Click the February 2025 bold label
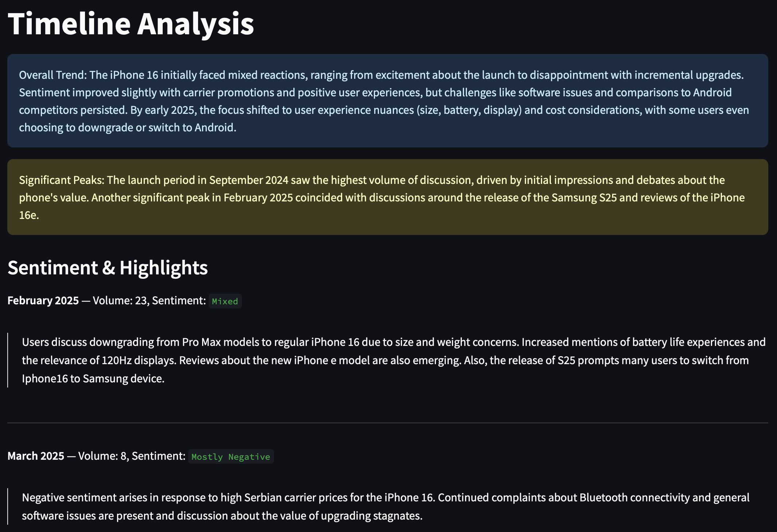The image size is (777, 532). click(x=43, y=300)
